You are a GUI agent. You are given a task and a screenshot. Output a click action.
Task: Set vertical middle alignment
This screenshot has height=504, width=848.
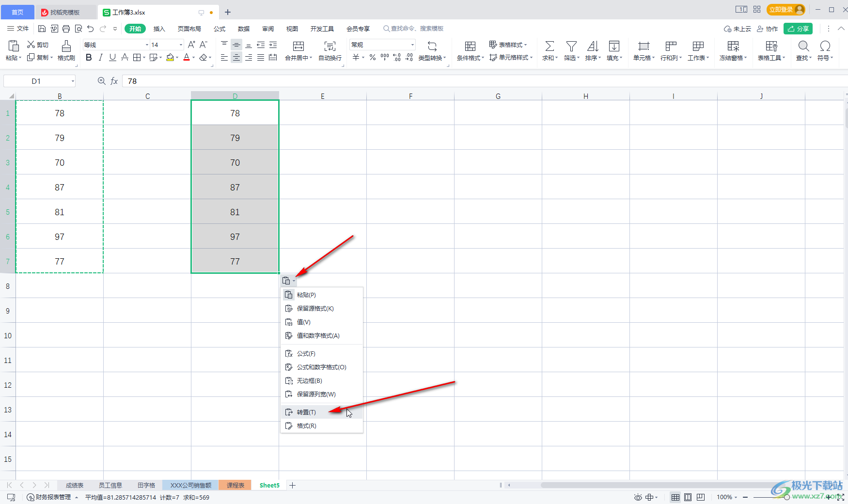point(236,45)
